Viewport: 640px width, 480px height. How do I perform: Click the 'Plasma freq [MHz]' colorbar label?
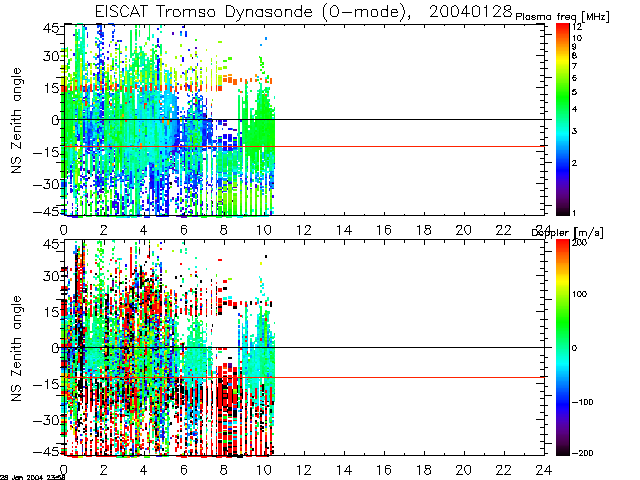pos(562,17)
